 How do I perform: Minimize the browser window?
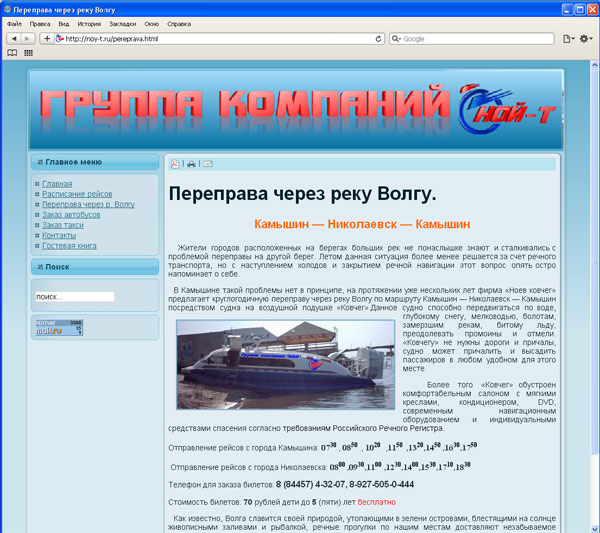point(567,9)
